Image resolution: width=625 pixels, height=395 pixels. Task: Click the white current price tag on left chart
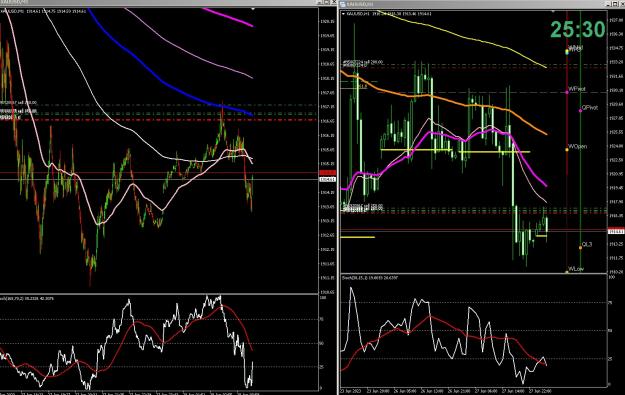pos(328,180)
